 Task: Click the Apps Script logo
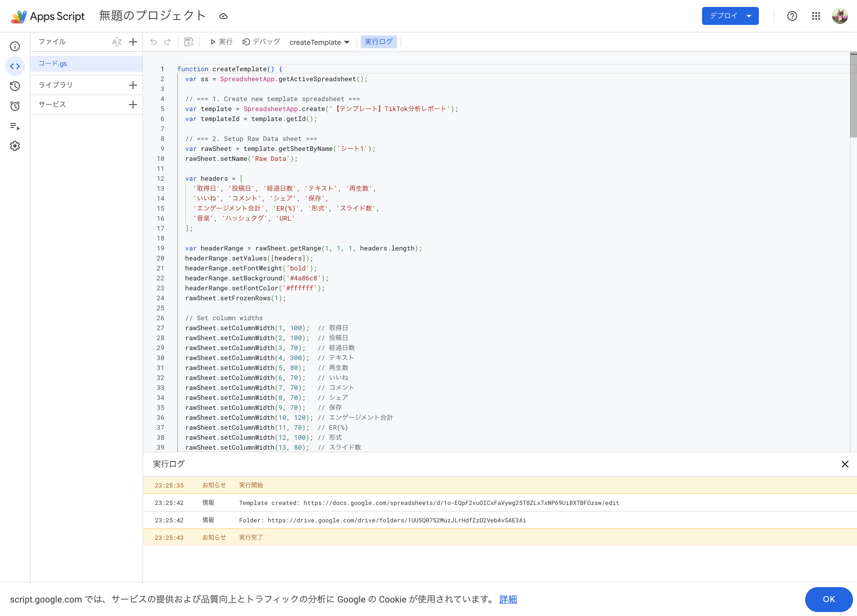coord(48,16)
